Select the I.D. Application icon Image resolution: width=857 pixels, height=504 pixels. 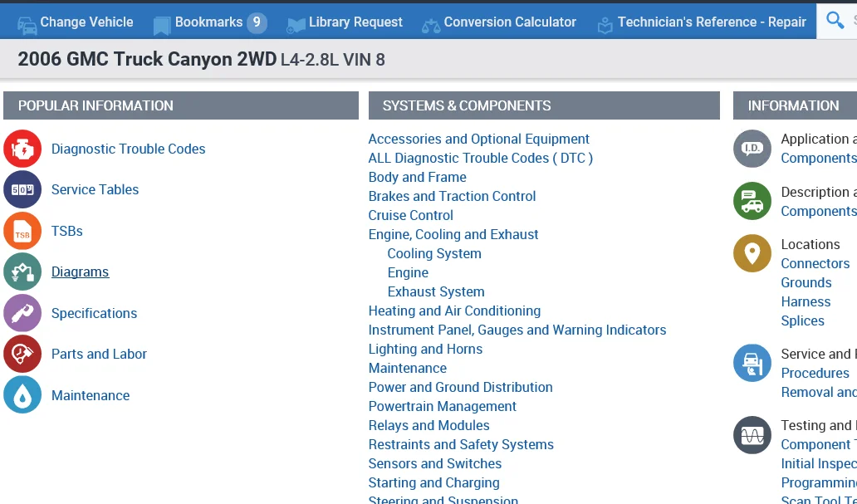(x=752, y=149)
